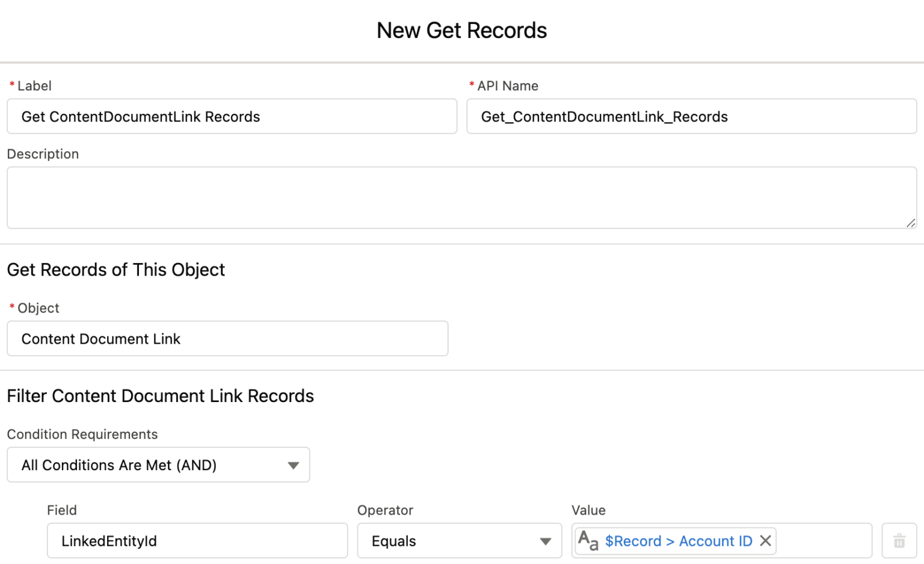Remove the $Record > Account ID value
The height and width of the screenshot is (564, 924).
765,541
